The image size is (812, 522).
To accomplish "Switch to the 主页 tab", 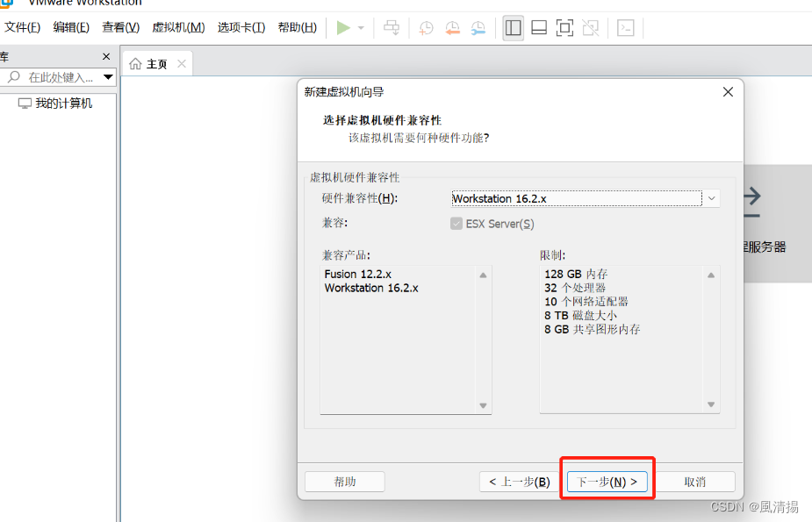I will (156, 64).
